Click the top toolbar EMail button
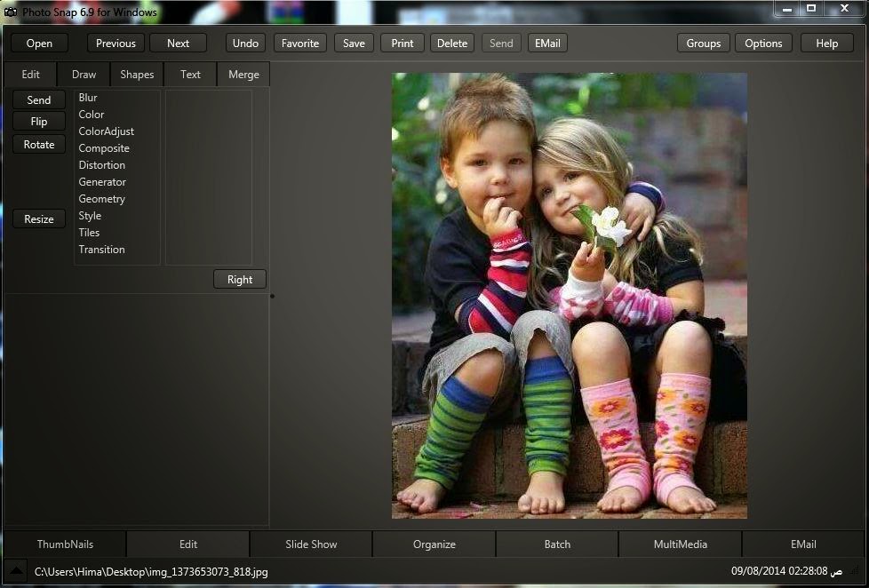The width and height of the screenshot is (869, 588). click(x=547, y=44)
